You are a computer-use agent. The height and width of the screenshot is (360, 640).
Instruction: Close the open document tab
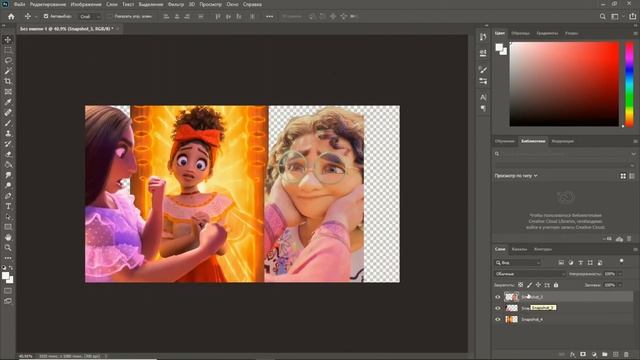pyautogui.click(x=118, y=29)
